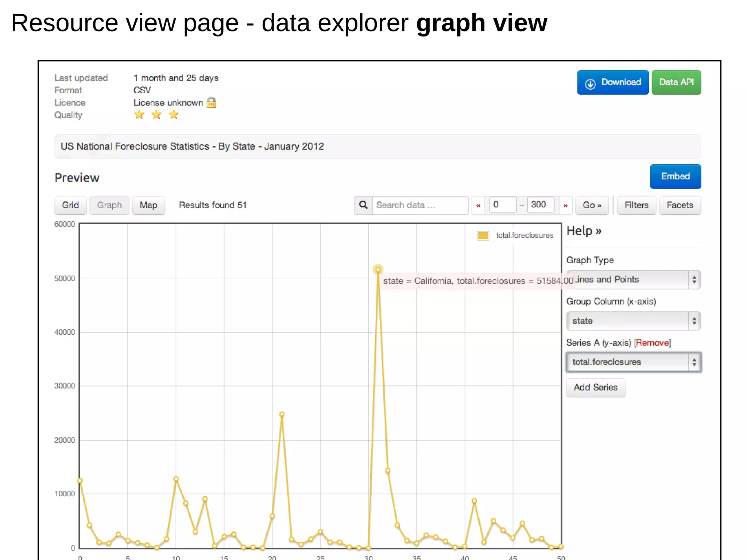Click the magnifier search icon

click(x=363, y=205)
